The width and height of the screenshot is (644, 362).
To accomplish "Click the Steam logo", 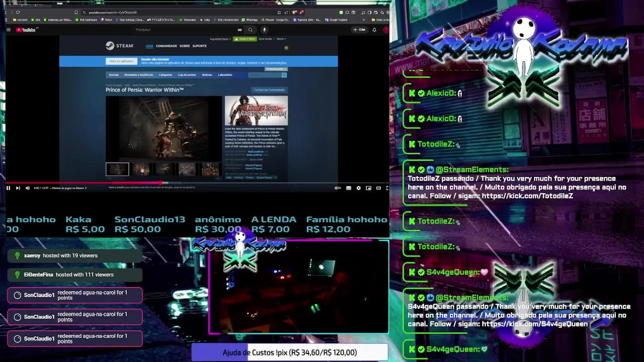I will tap(119, 46).
